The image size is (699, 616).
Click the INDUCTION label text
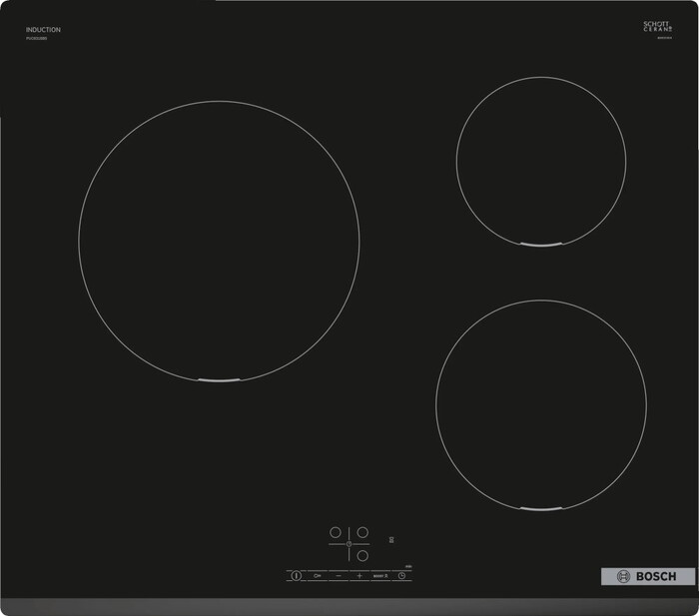pyautogui.click(x=43, y=30)
